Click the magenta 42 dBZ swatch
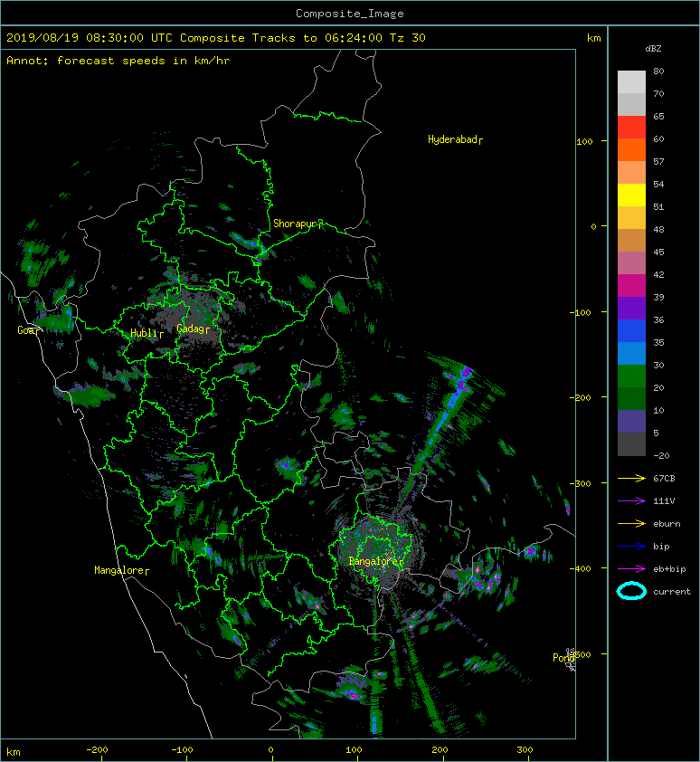Image resolution: width=700 pixels, height=762 pixels. tap(631, 285)
